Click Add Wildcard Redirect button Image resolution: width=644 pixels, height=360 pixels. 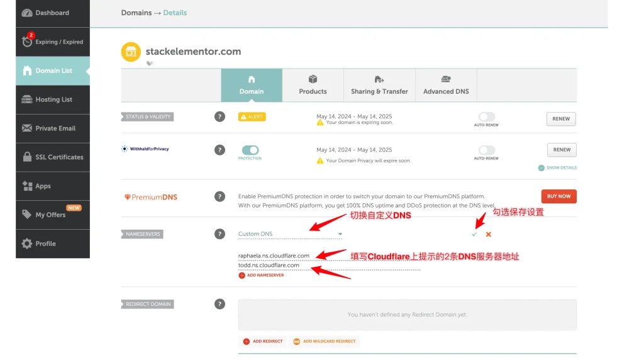coord(324,342)
